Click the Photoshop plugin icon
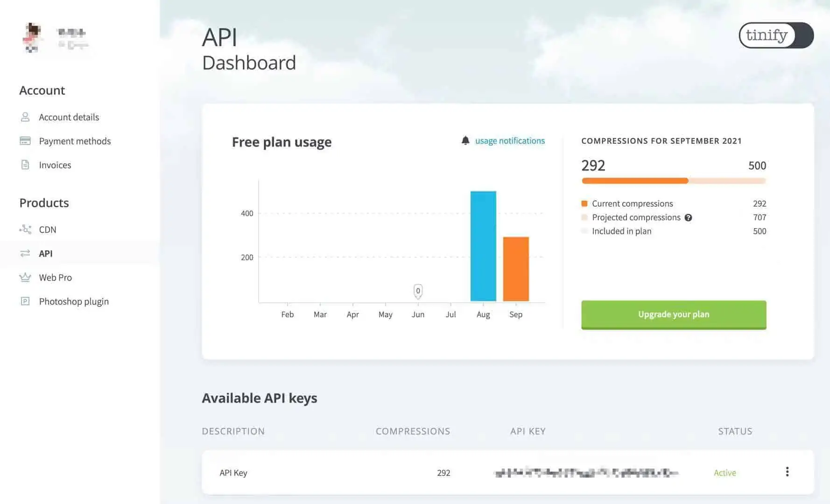 [x=25, y=301]
